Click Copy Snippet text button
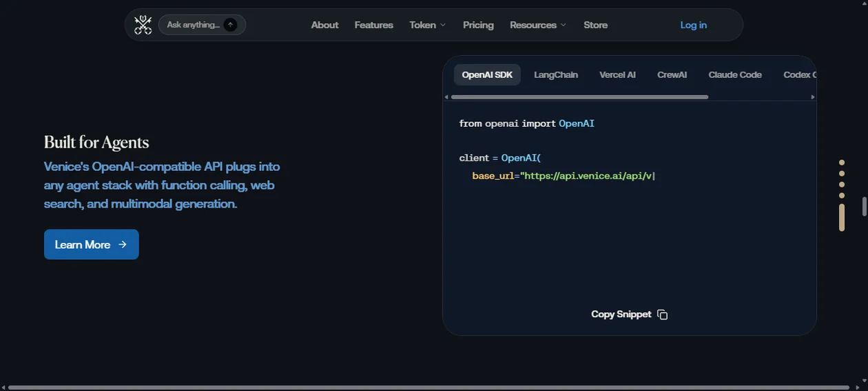 click(x=621, y=314)
